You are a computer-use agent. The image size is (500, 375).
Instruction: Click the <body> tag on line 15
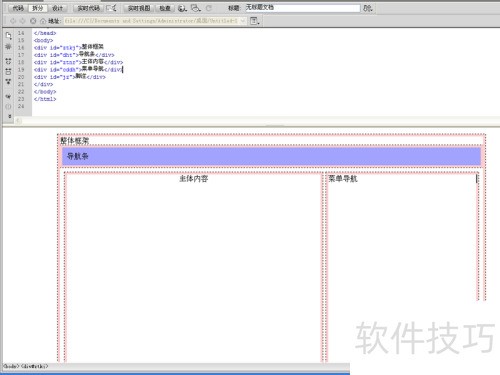43,40
